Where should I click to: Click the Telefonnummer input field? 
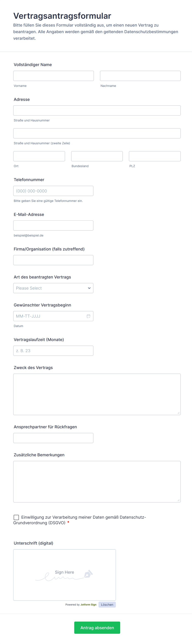53,191
